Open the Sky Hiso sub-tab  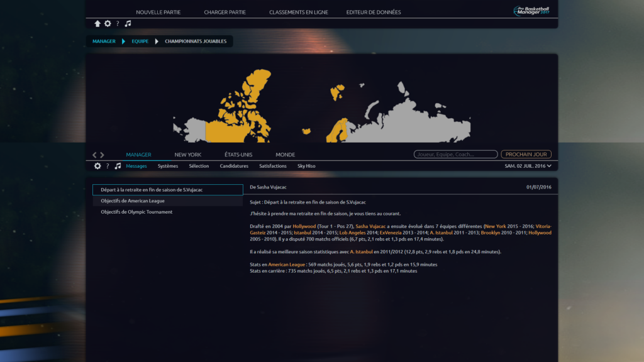306,166
